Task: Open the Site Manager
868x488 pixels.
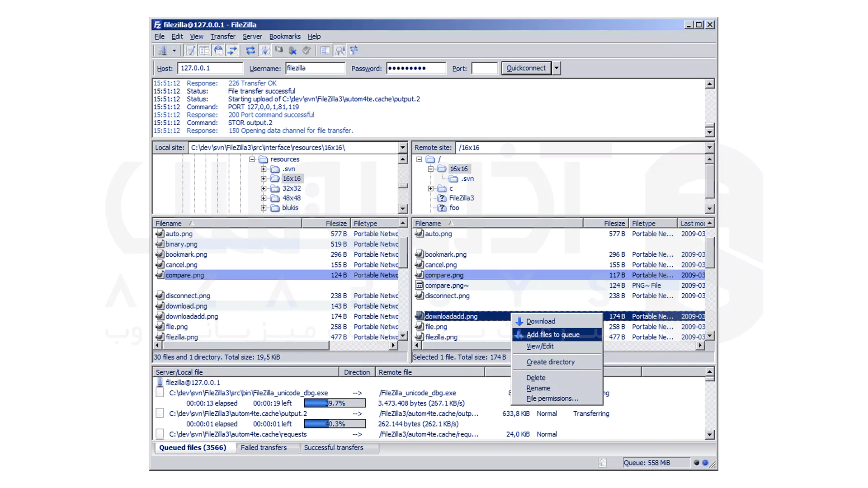Action: coord(163,50)
